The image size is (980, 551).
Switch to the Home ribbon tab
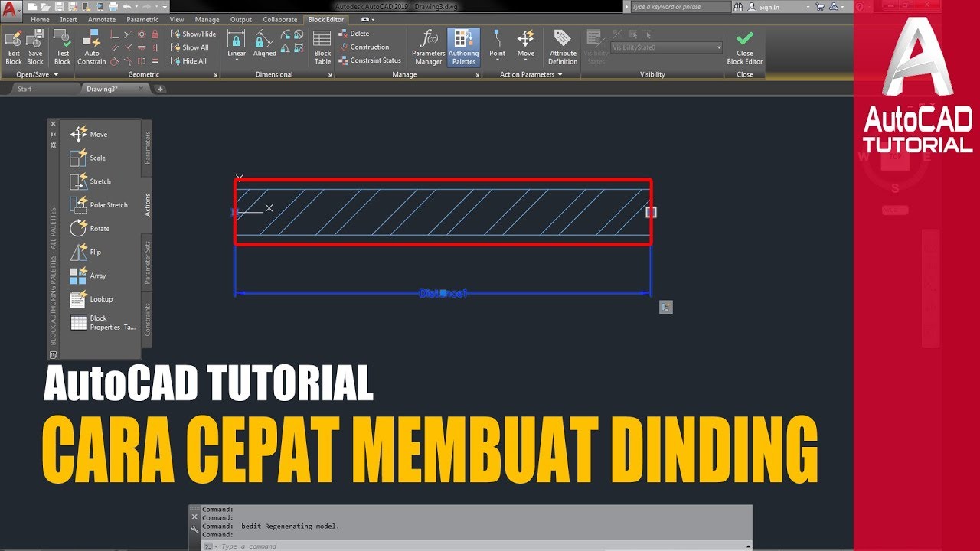40,20
